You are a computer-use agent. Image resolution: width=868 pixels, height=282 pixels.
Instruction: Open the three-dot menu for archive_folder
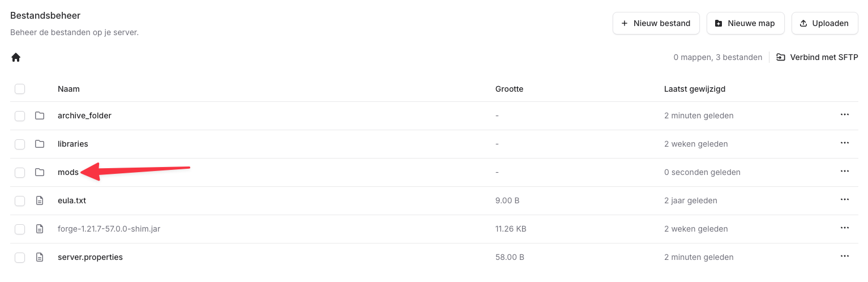point(844,115)
